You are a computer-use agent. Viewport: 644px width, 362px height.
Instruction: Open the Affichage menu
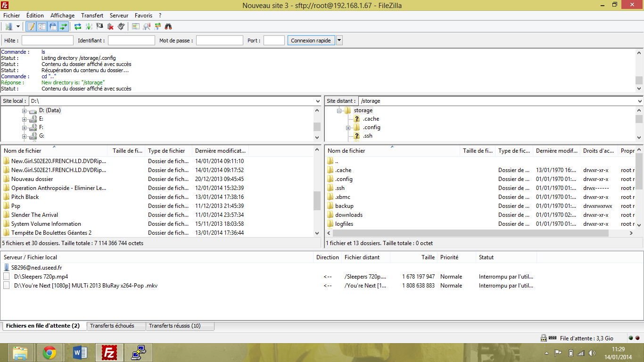click(63, 16)
